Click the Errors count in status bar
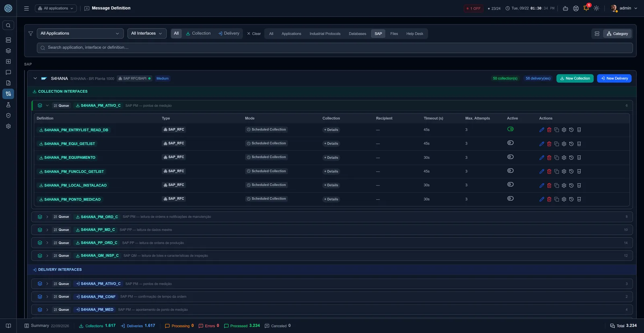This screenshot has height=333, width=644. point(208,326)
